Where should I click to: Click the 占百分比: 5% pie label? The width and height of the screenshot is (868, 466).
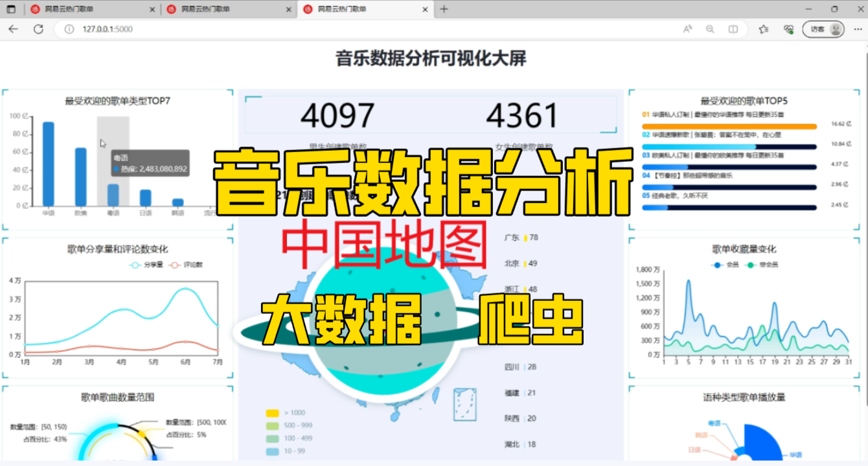187,435
